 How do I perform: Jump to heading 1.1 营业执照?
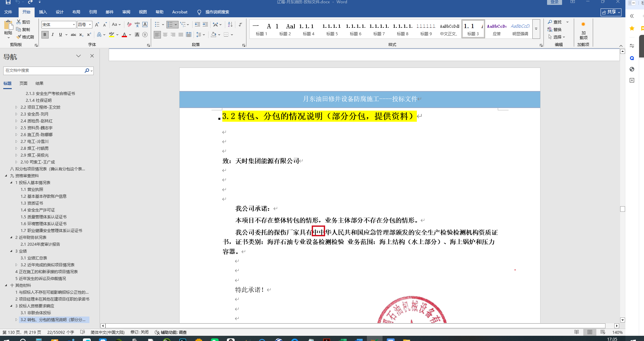[32, 189]
